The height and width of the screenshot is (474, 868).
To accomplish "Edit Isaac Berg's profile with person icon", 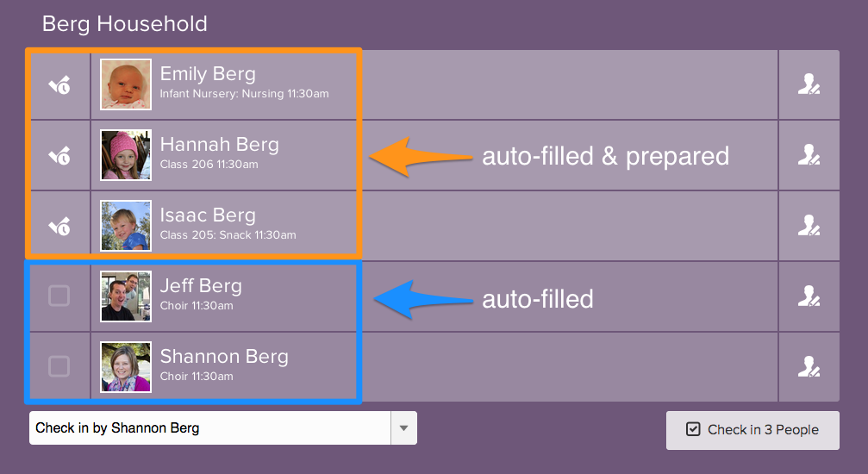I will pyautogui.click(x=809, y=226).
